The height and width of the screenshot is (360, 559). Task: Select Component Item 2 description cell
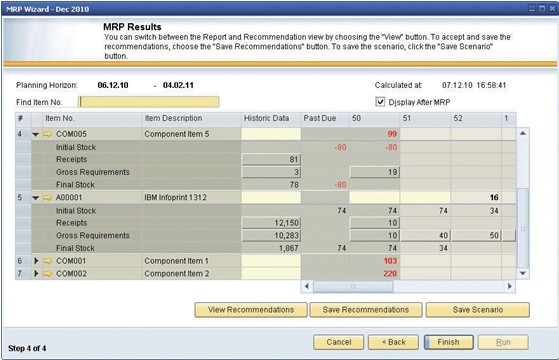click(191, 273)
